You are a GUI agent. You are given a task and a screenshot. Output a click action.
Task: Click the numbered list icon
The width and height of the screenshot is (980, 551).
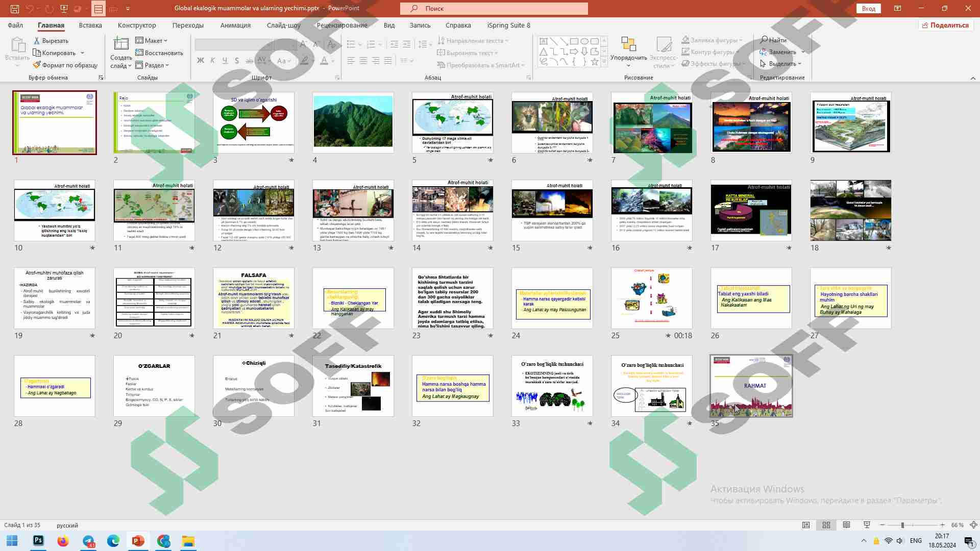[371, 44]
